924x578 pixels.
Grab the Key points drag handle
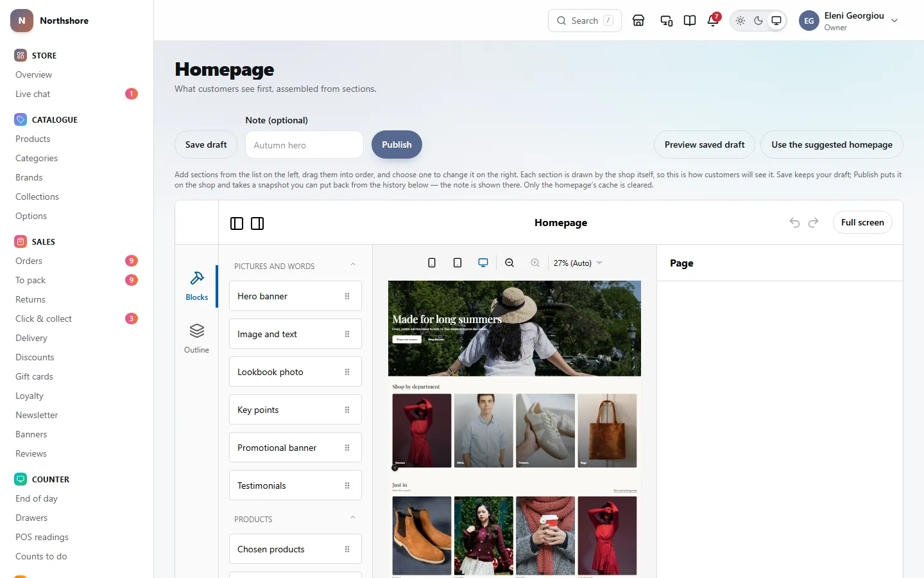[347, 410]
